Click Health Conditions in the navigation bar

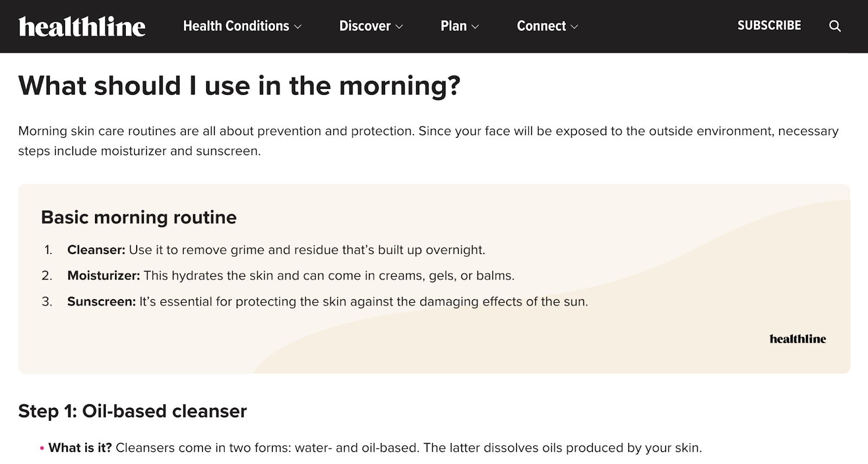[236, 26]
